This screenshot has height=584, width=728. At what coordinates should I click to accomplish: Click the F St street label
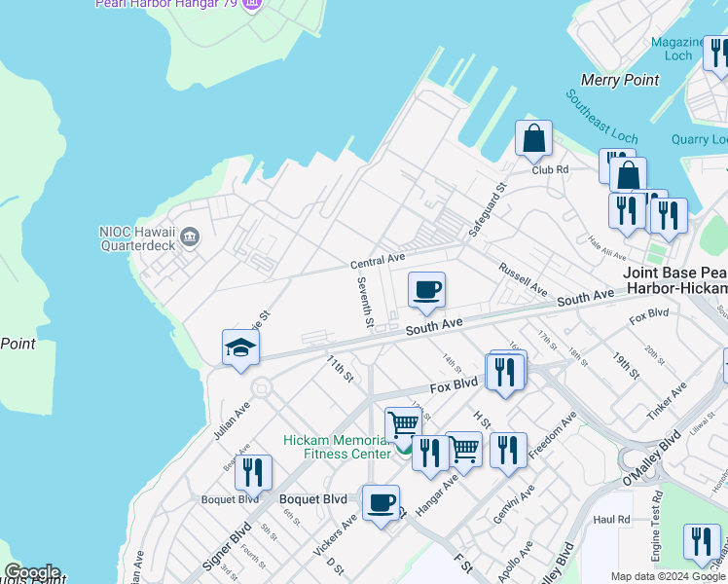(x=463, y=563)
